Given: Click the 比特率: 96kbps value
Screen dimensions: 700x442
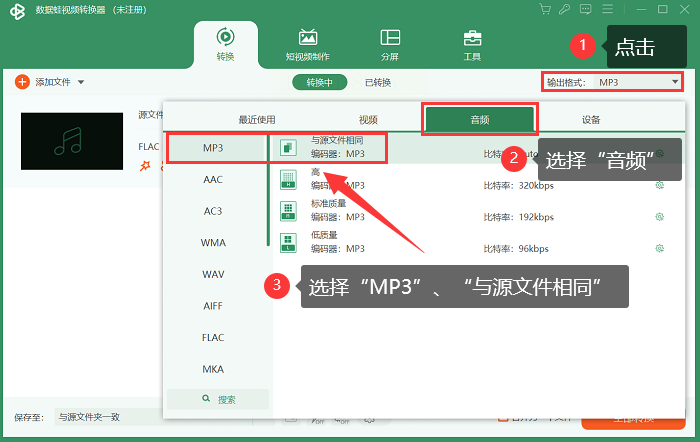Looking at the screenshot, I should pyautogui.click(x=516, y=249).
